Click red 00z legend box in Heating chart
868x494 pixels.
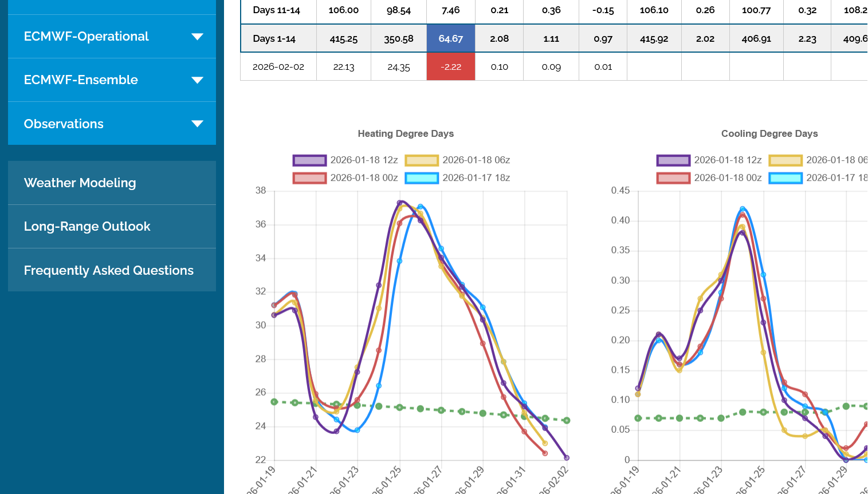tap(309, 178)
